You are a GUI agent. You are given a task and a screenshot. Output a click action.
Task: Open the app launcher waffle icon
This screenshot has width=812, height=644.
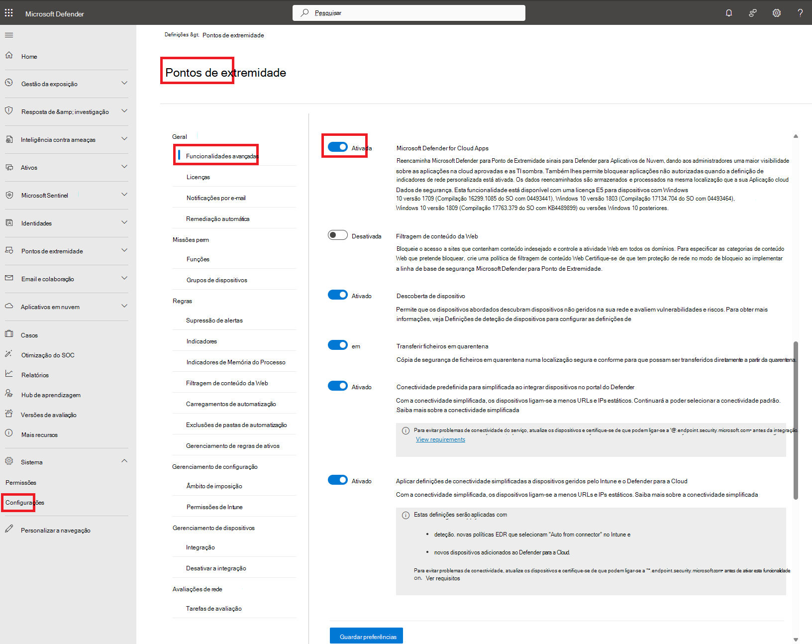click(x=9, y=13)
